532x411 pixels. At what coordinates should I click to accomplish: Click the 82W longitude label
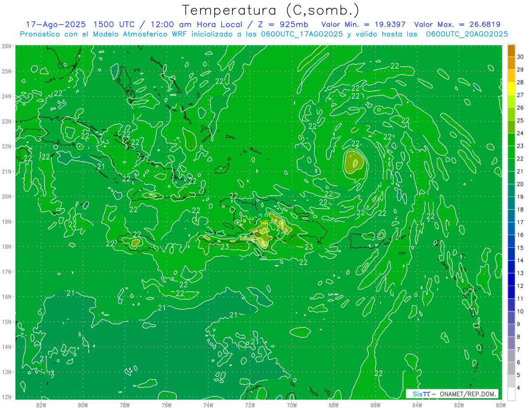point(41,404)
